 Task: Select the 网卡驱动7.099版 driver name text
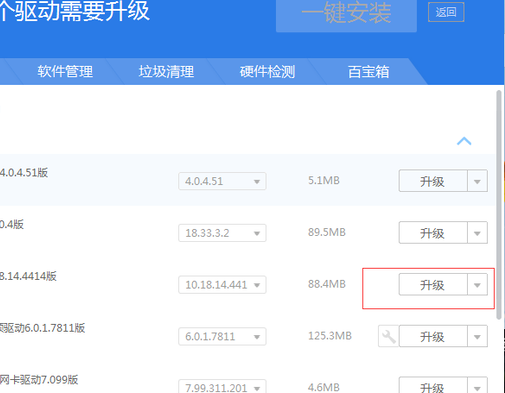[39, 380]
